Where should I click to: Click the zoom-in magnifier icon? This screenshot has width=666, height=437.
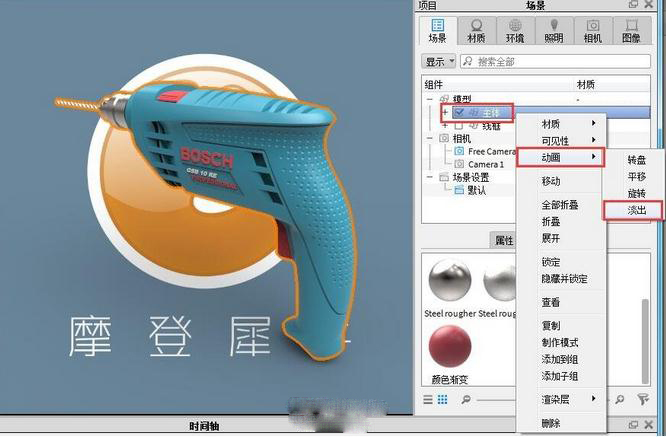620,399
